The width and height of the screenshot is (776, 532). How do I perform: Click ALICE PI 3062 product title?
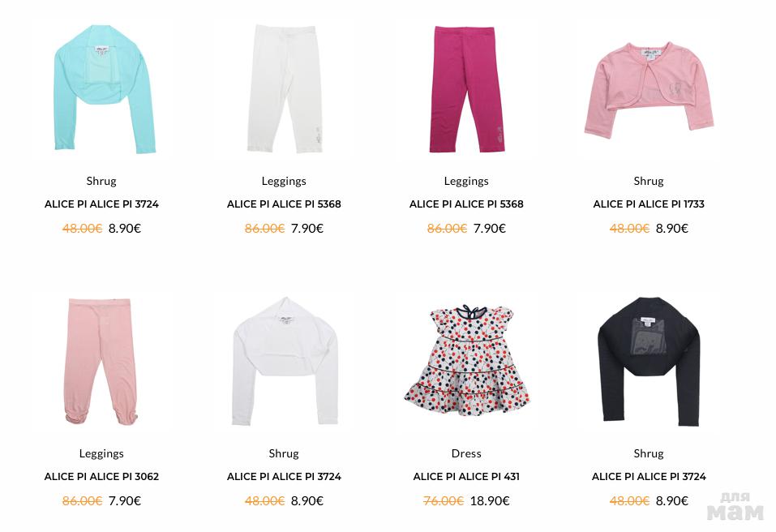pos(101,477)
